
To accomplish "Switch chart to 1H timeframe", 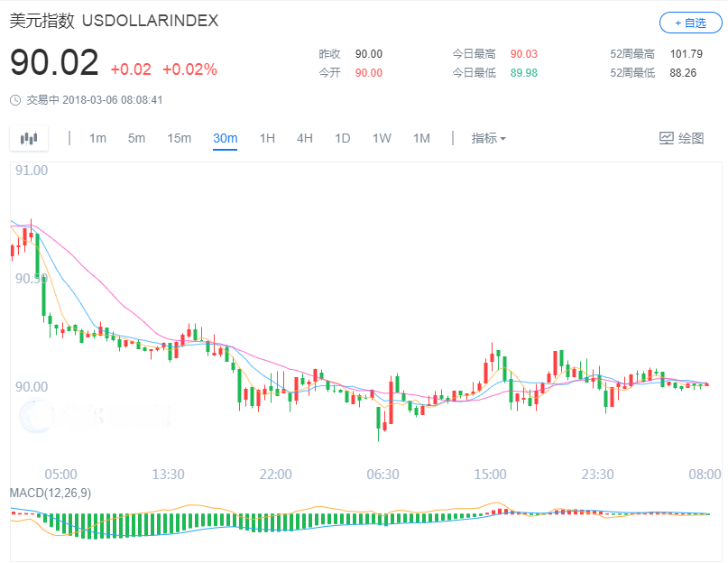I will click(x=267, y=138).
